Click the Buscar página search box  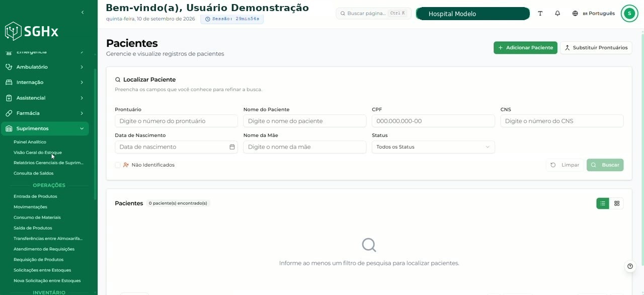(x=373, y=14)
